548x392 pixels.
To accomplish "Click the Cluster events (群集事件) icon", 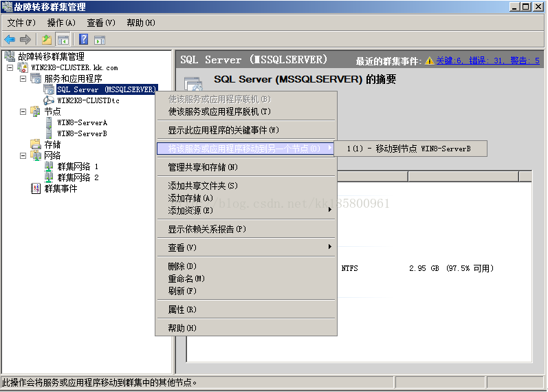I will point(36,188).
